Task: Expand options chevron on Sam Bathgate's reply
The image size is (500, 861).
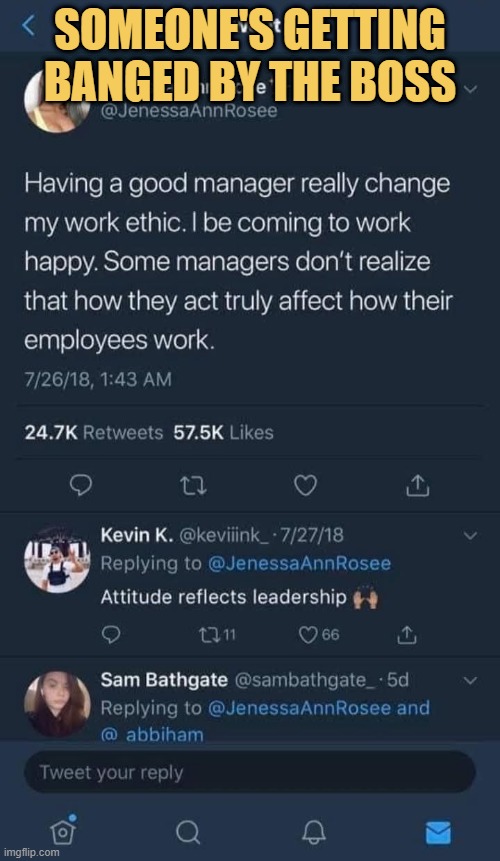Action: pyautogui.click(x=470, y=680)
